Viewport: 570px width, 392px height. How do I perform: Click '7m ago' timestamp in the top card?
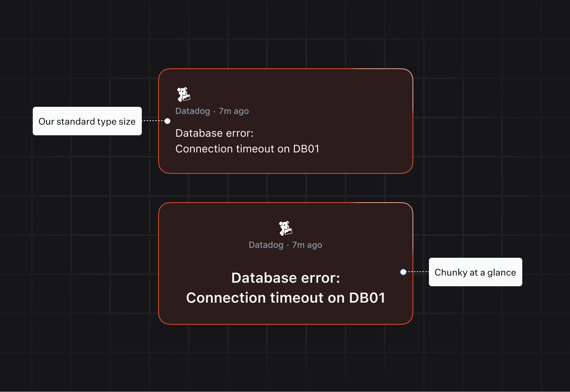click(234, 111)
